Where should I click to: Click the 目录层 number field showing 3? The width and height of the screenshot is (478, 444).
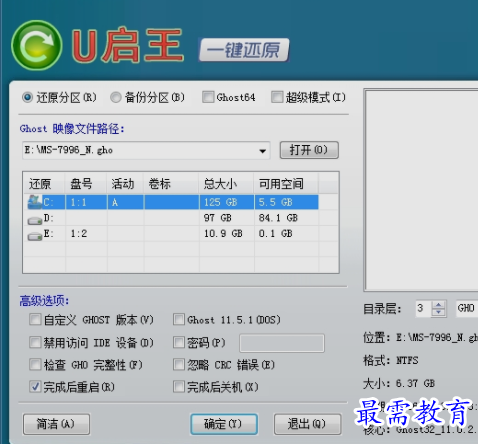(423, 308)
